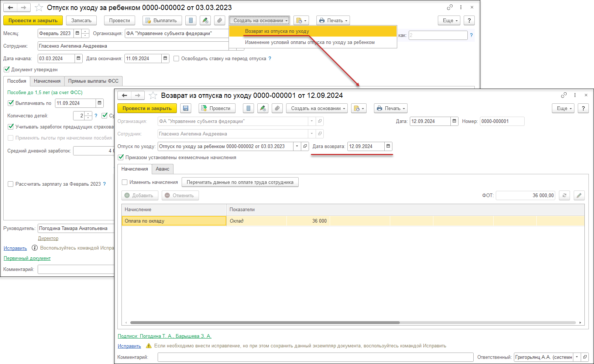
Task: Expand Создать на основании in back window
Action: [260, 21]
